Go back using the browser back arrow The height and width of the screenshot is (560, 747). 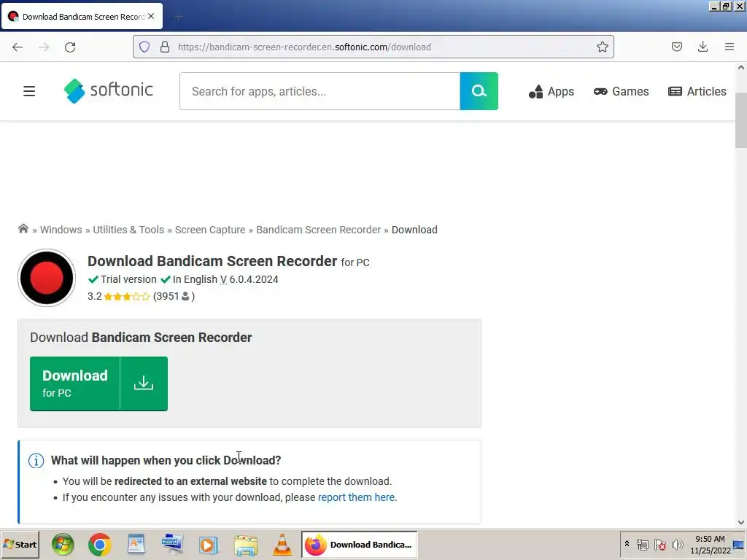pos(18,47)
